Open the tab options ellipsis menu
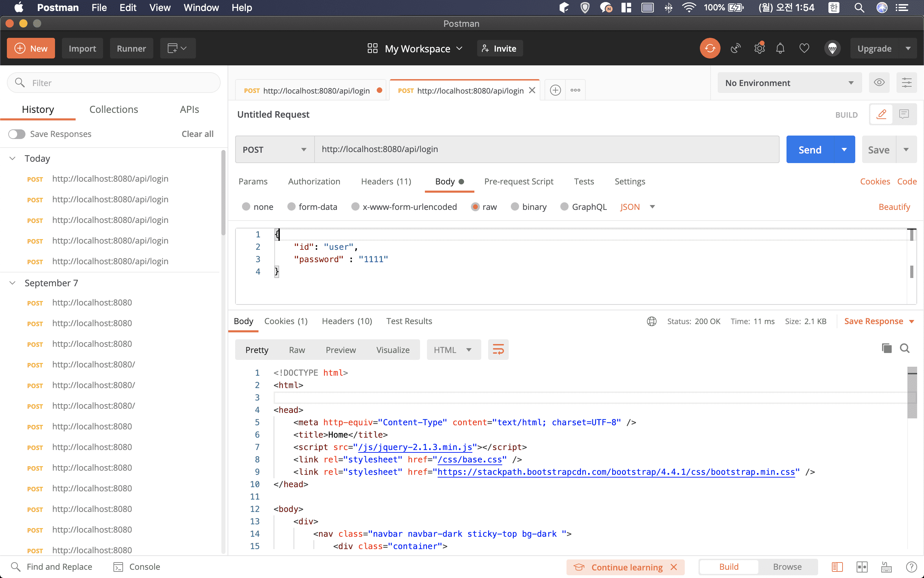Screen dimensions: 924x578 pos(575,90)
